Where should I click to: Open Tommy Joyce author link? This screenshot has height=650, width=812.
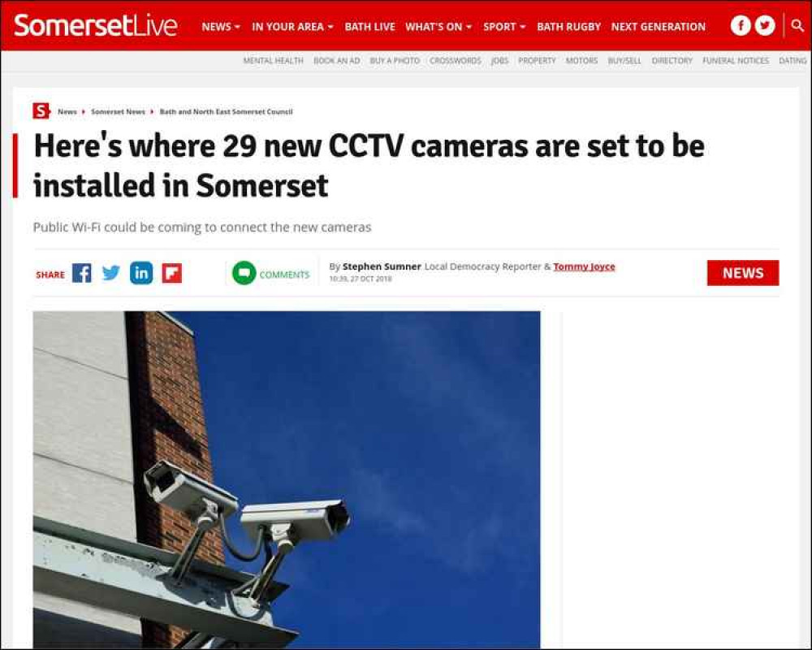pyautogui.click(x=584, y=266)
